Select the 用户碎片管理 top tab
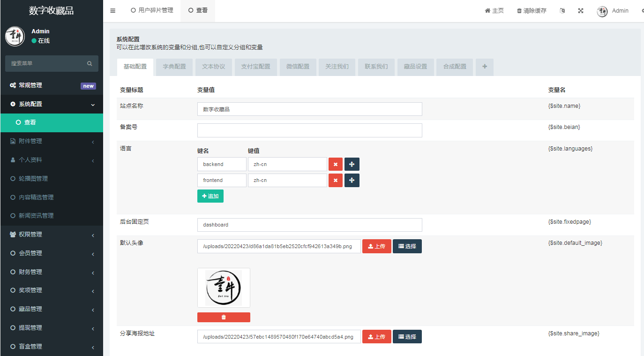The width and height of the screenshot is (644, 356). pyautogui.click(x=152, y=10)
